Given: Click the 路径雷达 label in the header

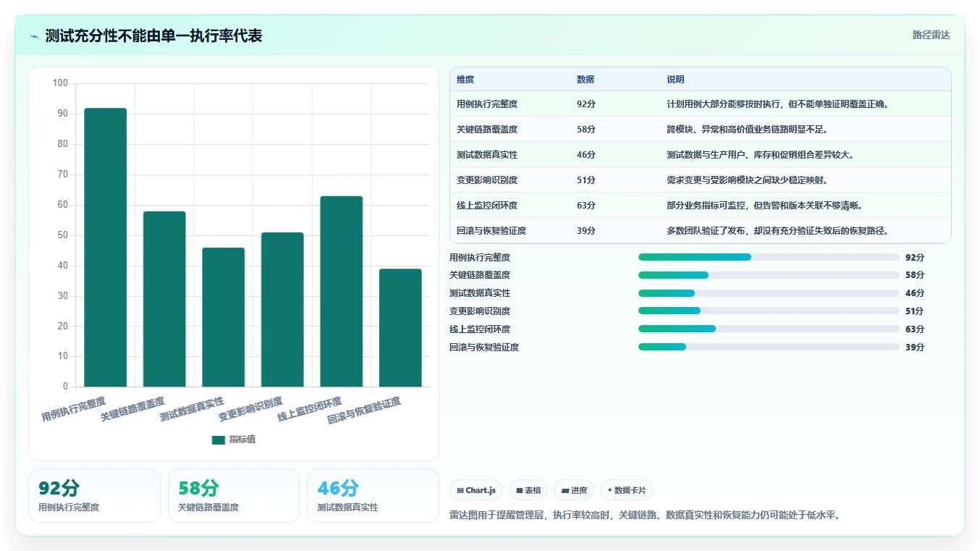Looking at the screenshot, I should click(932, 35).
